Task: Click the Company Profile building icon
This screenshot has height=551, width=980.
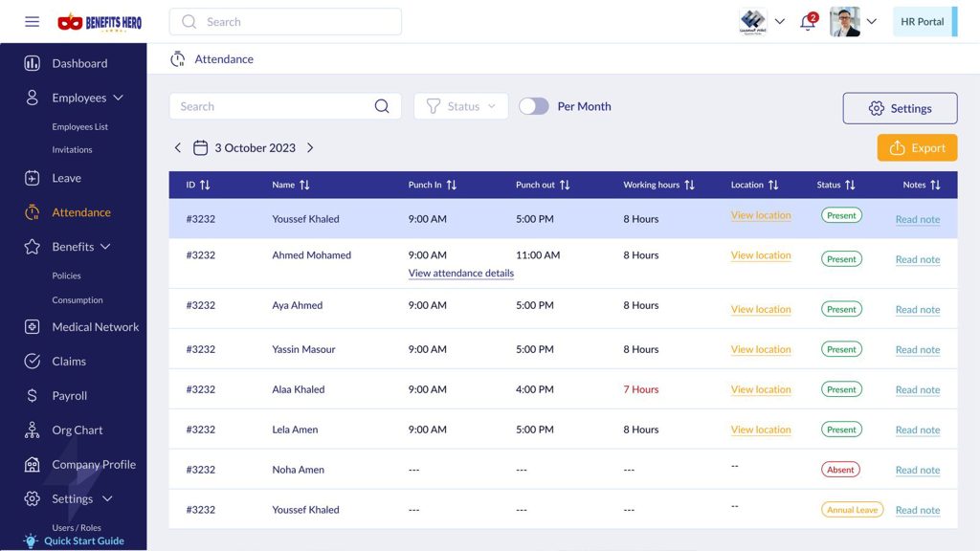Action: coord(32,464)
